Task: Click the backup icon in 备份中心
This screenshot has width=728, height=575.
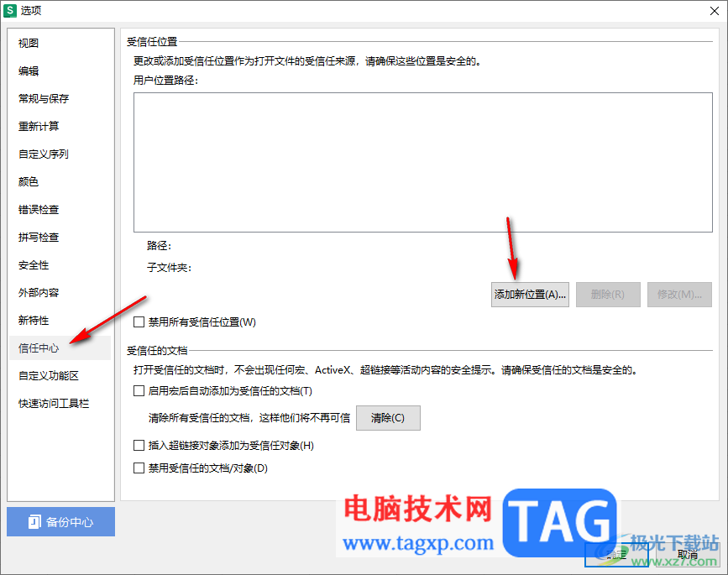Action: (x=34, y=521)
